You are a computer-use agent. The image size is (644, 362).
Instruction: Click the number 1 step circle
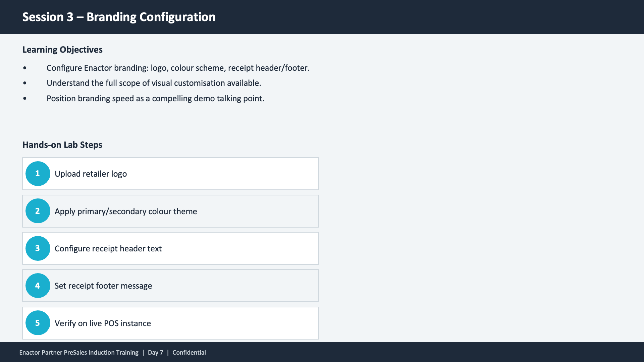coord(38,174)
